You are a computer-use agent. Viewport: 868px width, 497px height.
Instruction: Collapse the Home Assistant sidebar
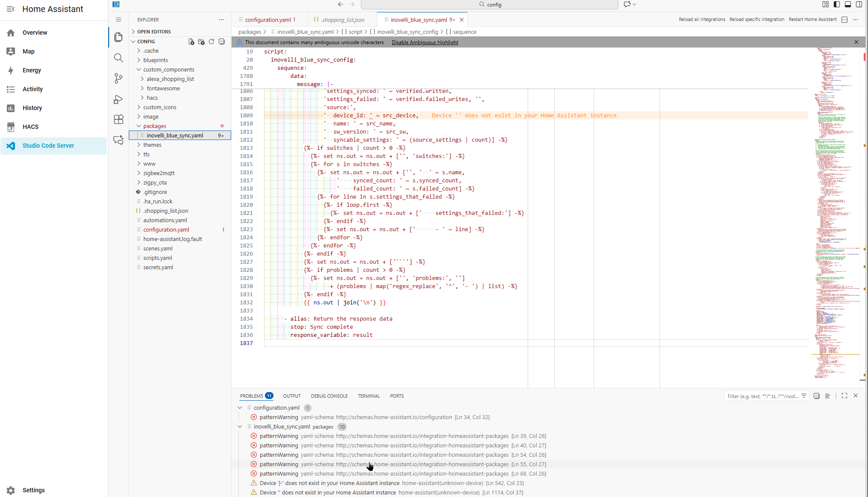(x=11, y=9)
